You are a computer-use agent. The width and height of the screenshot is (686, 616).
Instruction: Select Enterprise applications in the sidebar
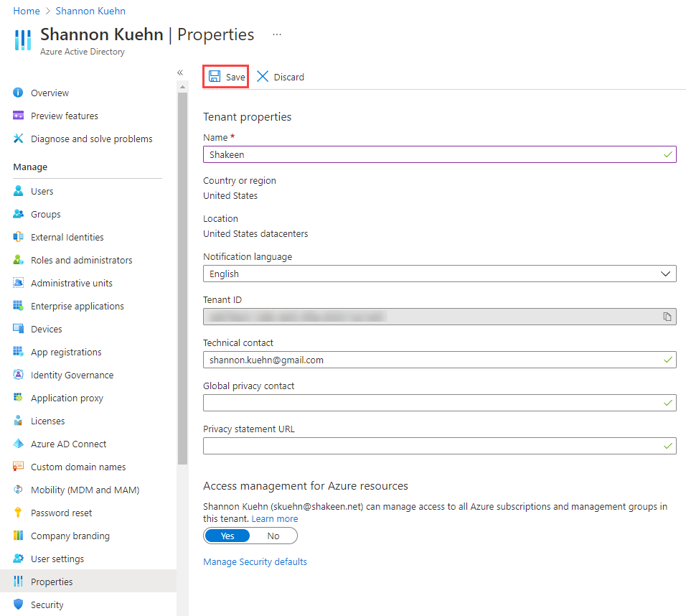pos(77,307)
